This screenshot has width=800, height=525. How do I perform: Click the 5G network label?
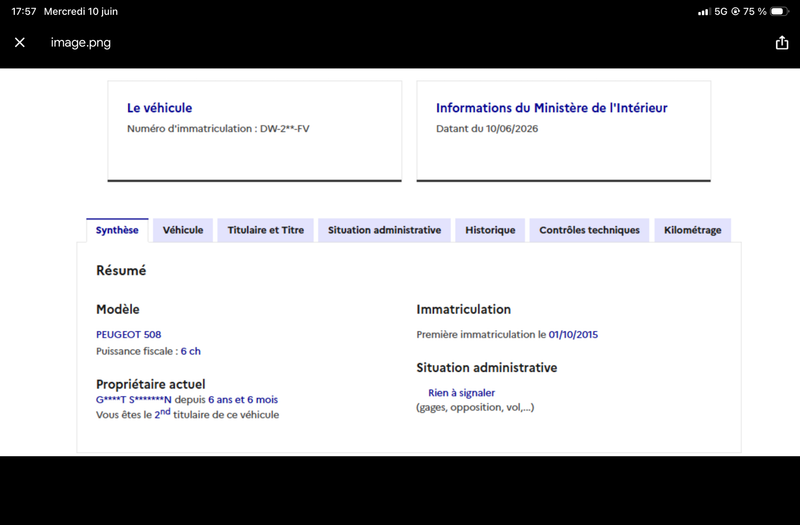point(720,11)
